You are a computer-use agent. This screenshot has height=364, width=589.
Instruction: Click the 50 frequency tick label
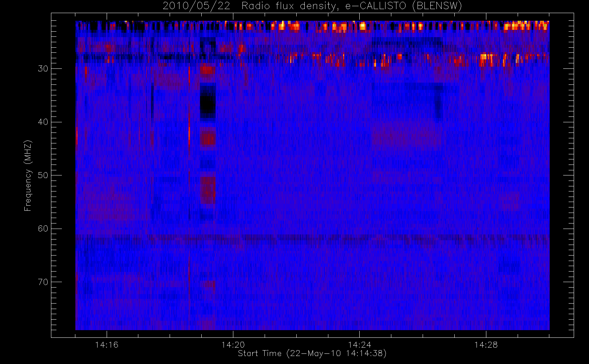[x=43, y=175]
